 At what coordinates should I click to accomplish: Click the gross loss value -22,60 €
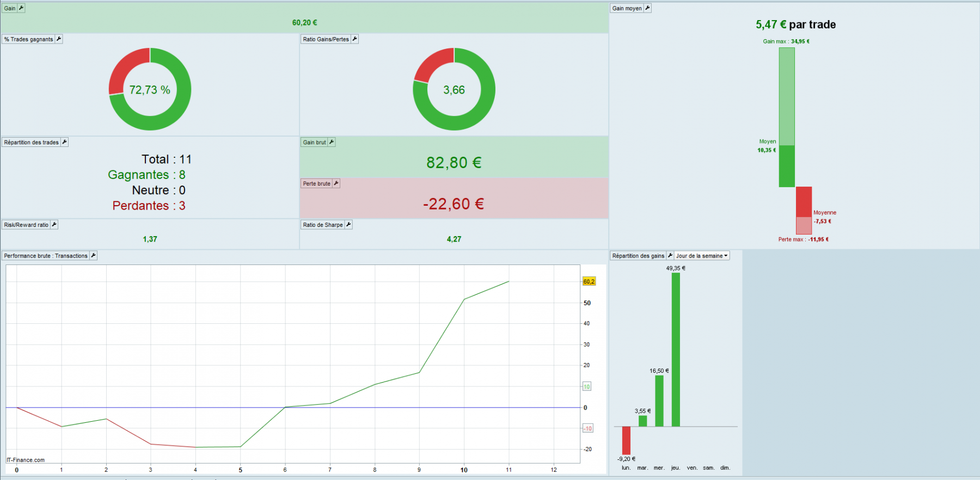(x=454, y=204)
